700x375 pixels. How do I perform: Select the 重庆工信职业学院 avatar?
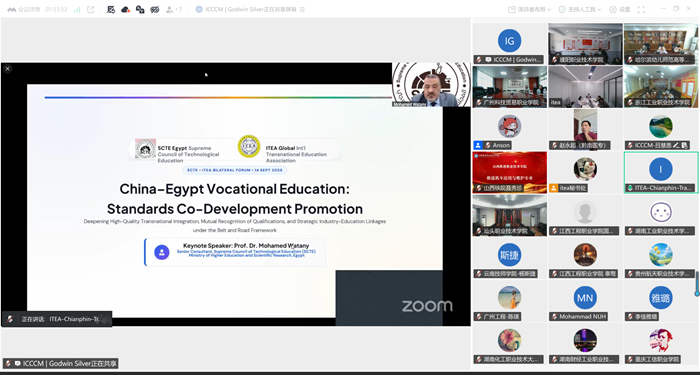click(x=661, y=341)
